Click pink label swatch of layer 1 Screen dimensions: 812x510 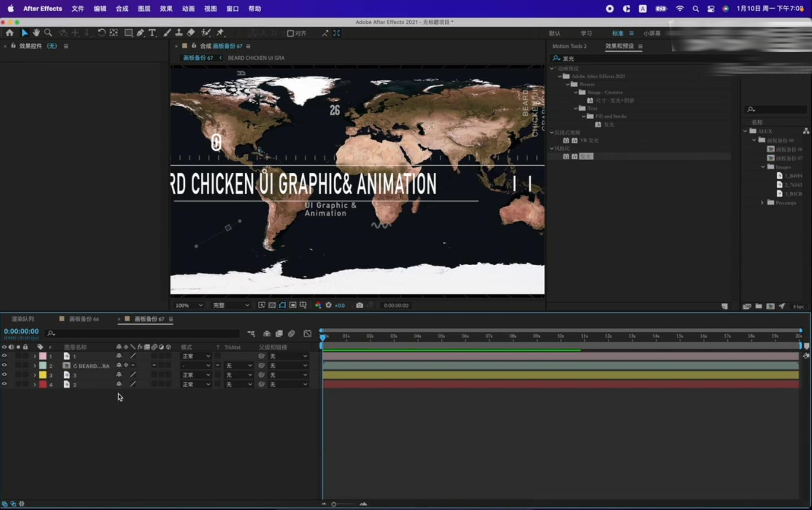(x=43, y=356)
